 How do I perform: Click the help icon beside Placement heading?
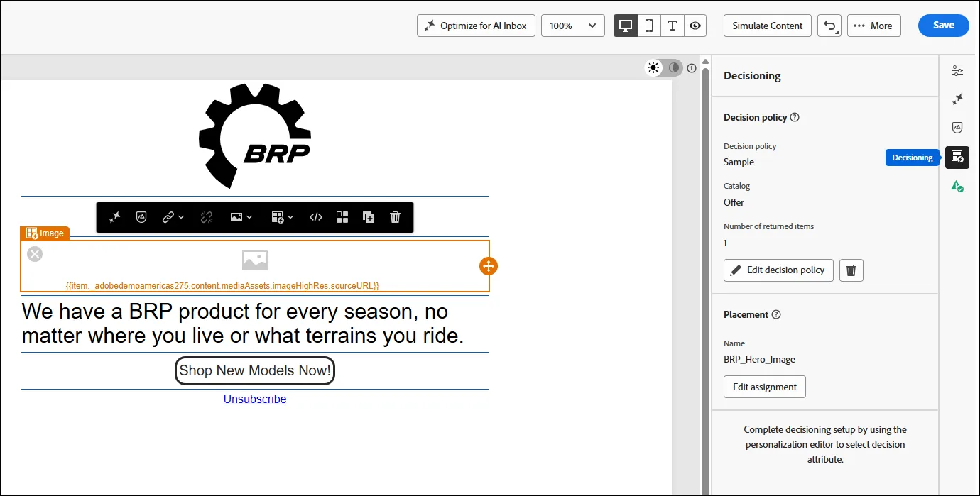coord(776,314)
